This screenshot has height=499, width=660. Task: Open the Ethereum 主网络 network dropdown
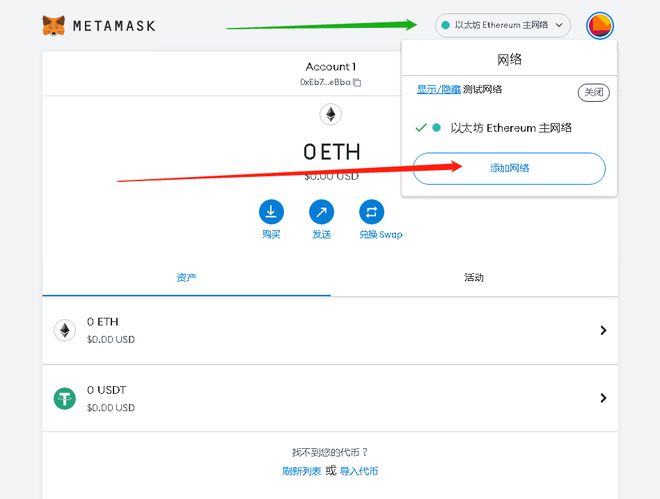[503, 25]
